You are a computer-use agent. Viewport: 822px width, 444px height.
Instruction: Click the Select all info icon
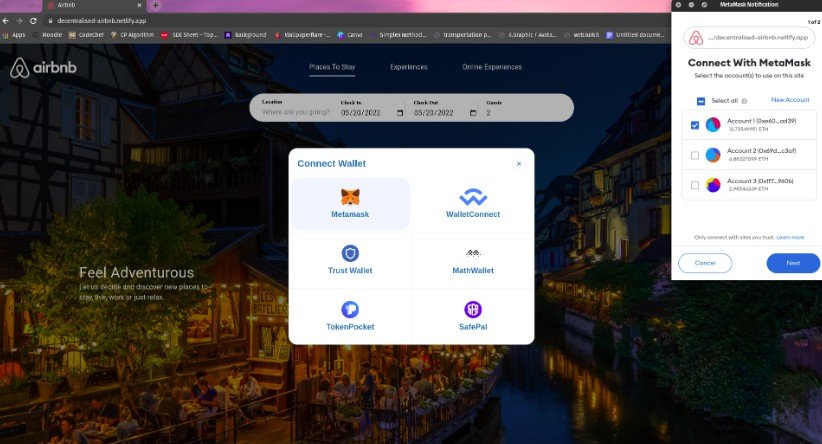[744, 101]
